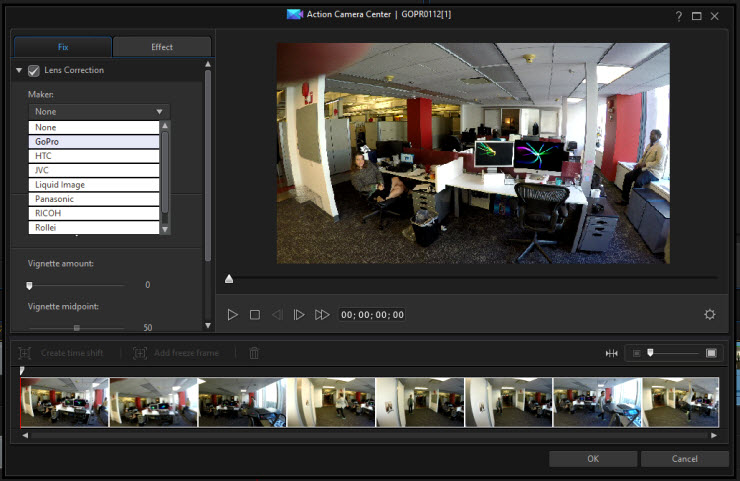
Task: Click the timecode field
Action: point(372,315)
